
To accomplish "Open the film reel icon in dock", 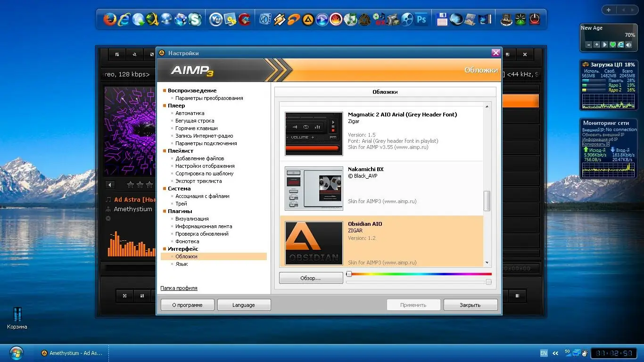I will (407, 19).
